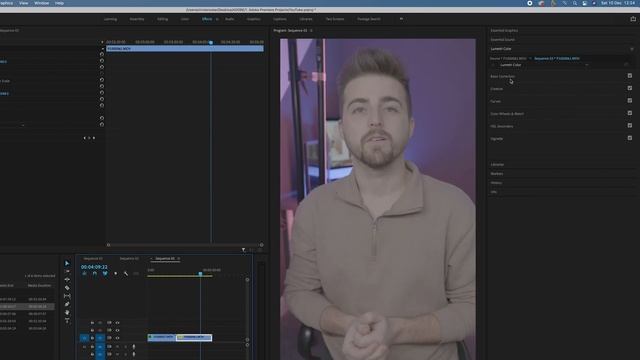Select the Type tool
640x360 pixels.
67,320
